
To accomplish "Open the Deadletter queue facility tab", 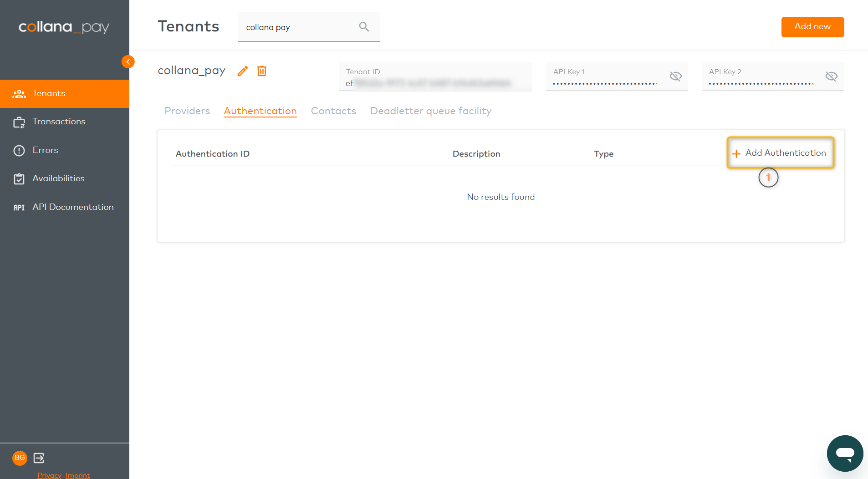I will tap(431, 111).
